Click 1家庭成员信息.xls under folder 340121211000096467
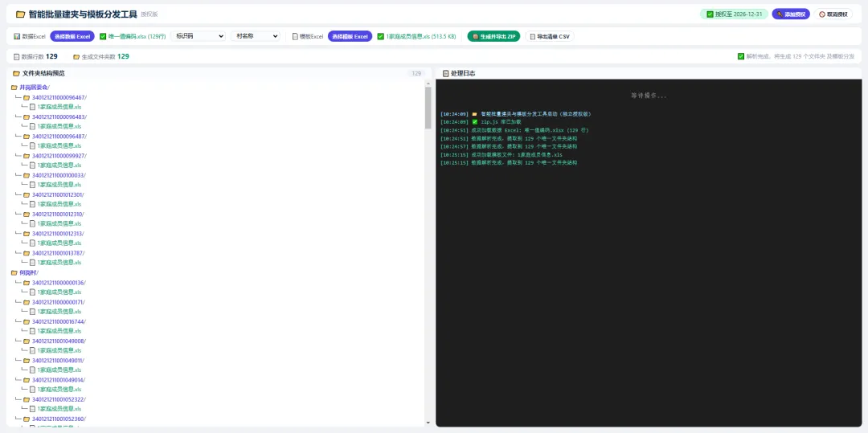The height and width of the screenshot is (433, 868). (x=59, y=108)
